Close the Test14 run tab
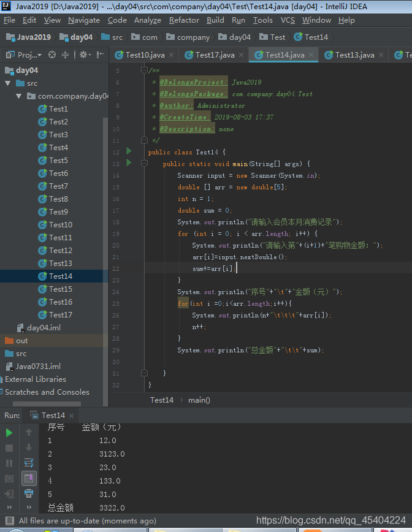This screenshot has height=532, width=412. click(x=71, y=416)
